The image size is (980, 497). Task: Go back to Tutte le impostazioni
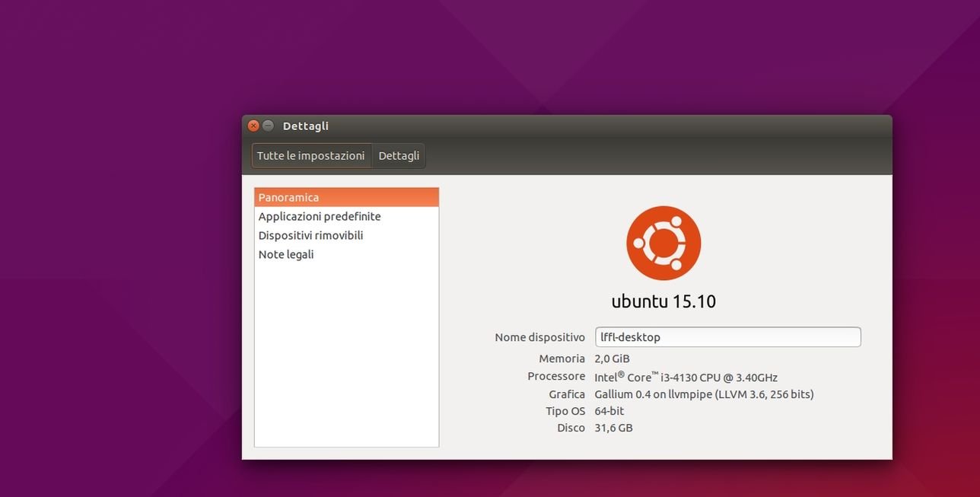click(311, 155)
